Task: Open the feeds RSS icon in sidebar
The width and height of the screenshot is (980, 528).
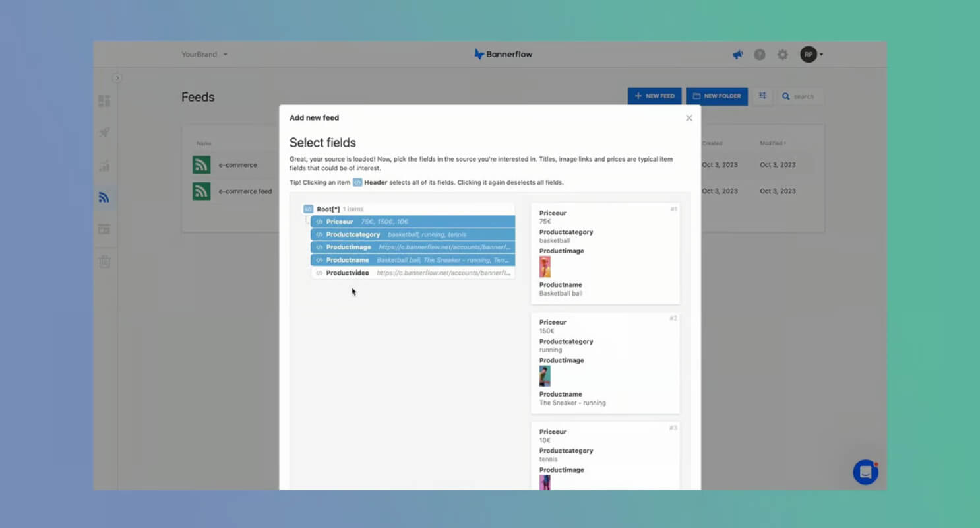Action: 104,197
